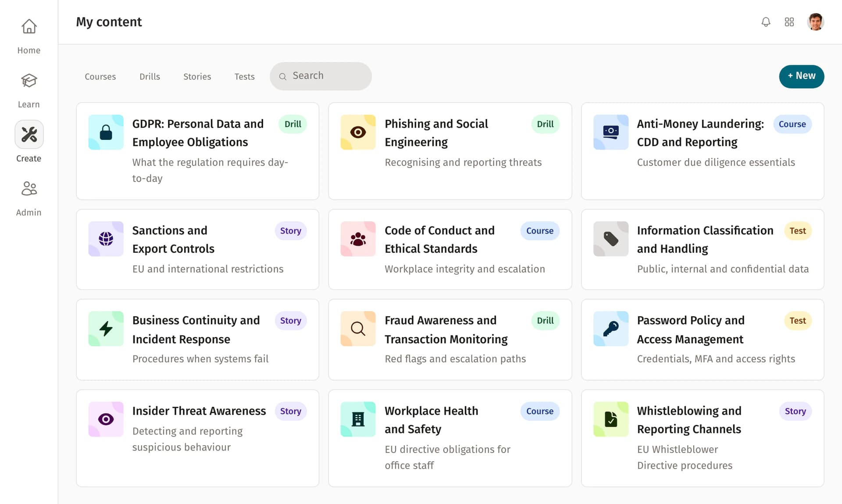Open the Admin section
The width and height of the screenshot is (842, 504).
pyautogui.click(x=29, y=197)
